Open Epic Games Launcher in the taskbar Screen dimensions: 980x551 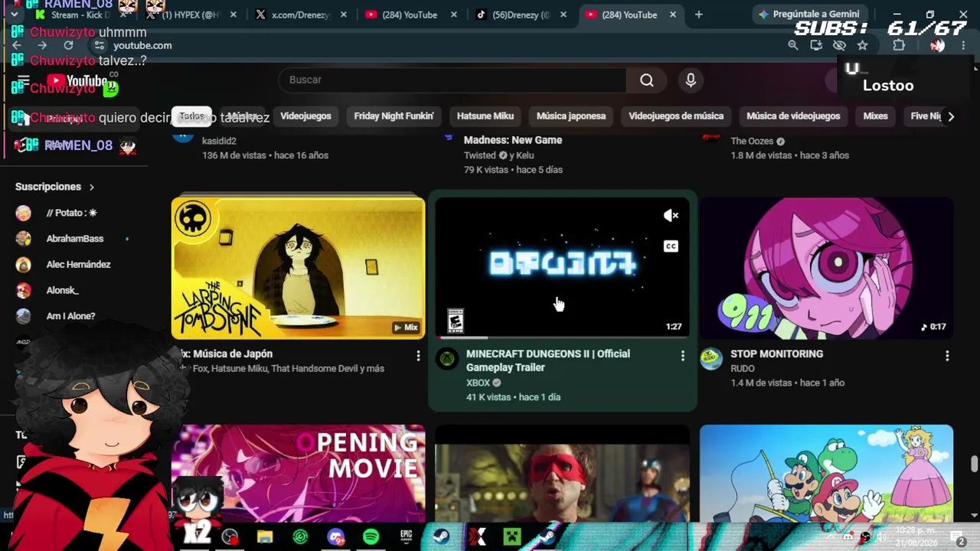click(x=406, y=536)
